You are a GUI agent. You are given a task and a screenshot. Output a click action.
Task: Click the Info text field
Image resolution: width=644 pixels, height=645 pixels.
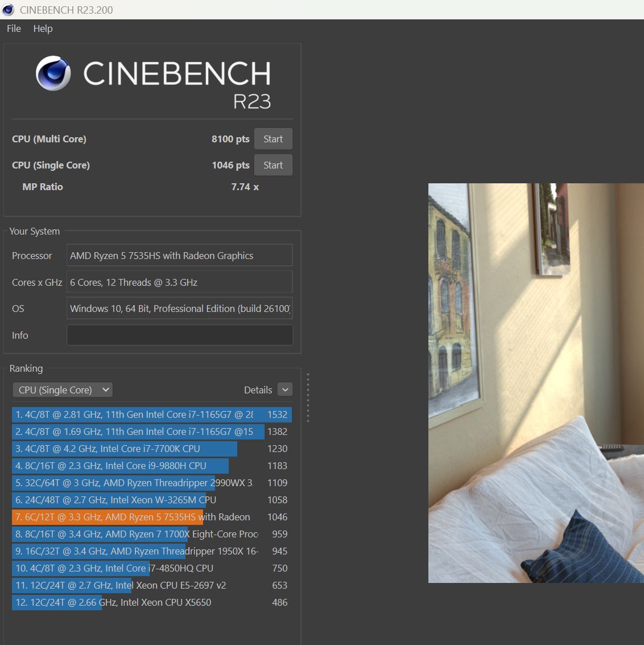180,335
